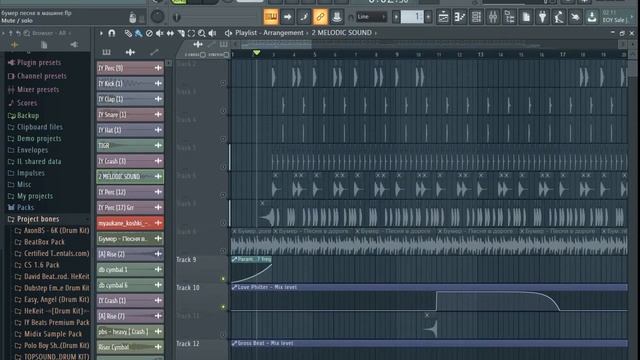The image size is (640, 360).
Task: Click the step editing arrow icon
Action: pos(287,17)
